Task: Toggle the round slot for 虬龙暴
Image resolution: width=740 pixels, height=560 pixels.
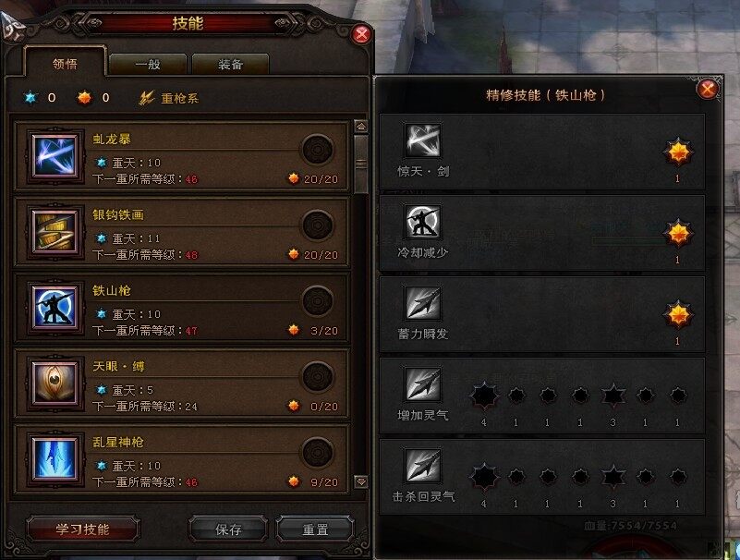Action: point(317,149)
